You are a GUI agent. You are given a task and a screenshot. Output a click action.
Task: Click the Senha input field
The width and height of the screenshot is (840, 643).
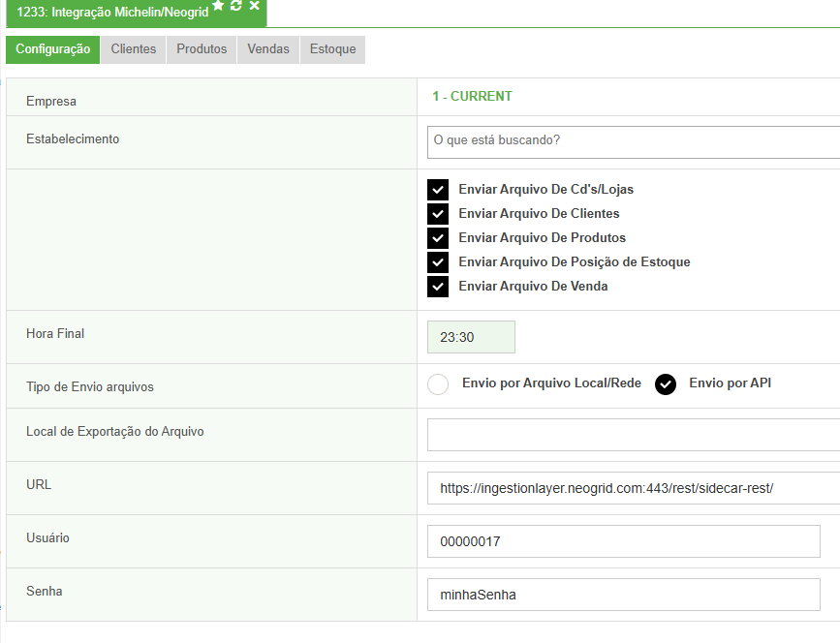pyautogui.click(x=624, y=595)
